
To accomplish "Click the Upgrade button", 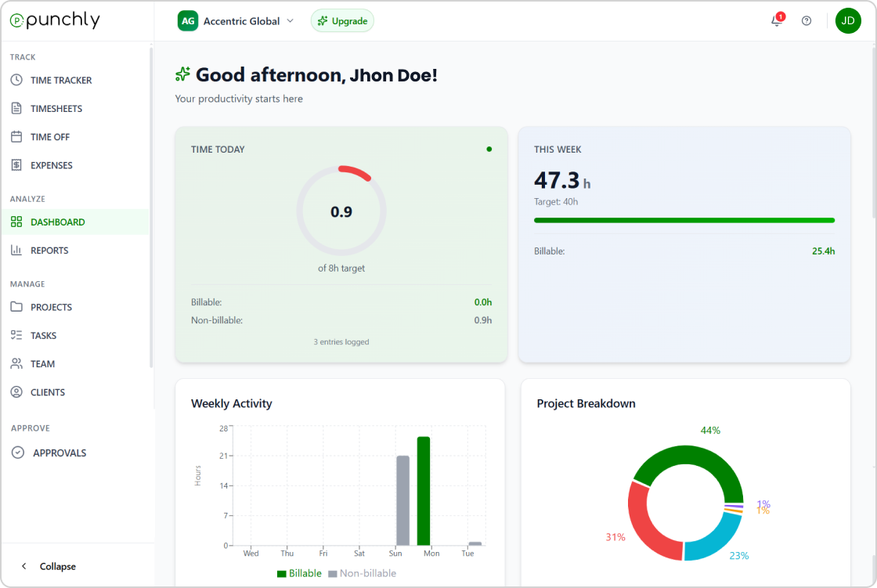I will pyautogui.click(x=342, y=21).
